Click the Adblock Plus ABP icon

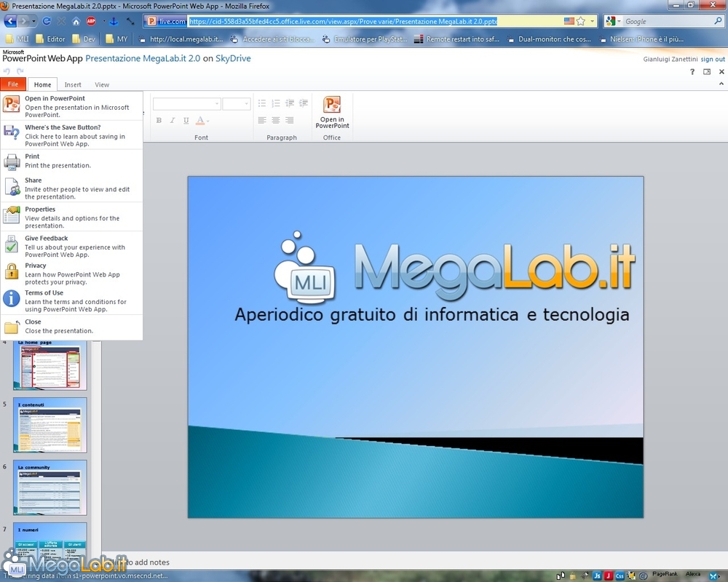pos(91,21)
